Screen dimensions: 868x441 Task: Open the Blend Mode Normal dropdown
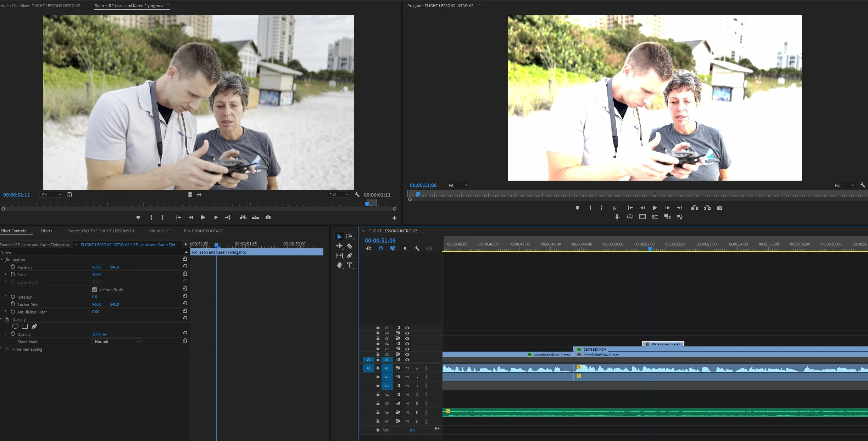coord(117,341)
